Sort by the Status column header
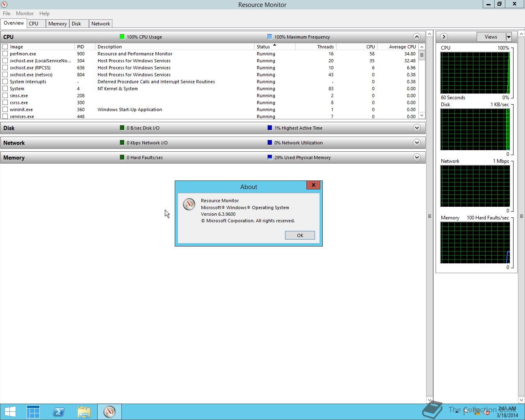 click(x=275, y=47)
